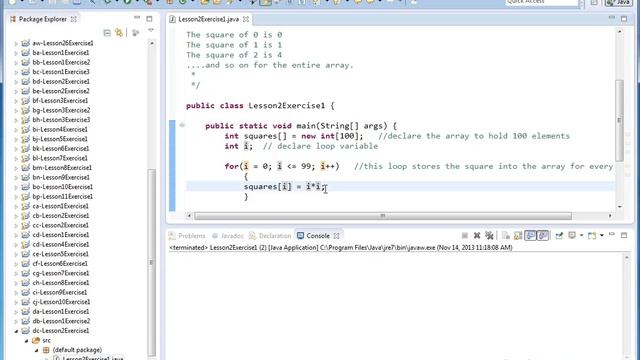Minimize the Console panel
Image resolution: width=640 pixels, height=360 pixels.
click(x=611, y=235)
